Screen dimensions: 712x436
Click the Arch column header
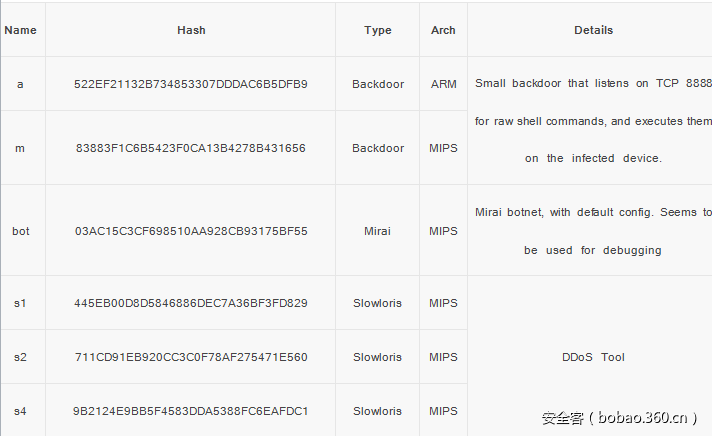click(443, 30)
